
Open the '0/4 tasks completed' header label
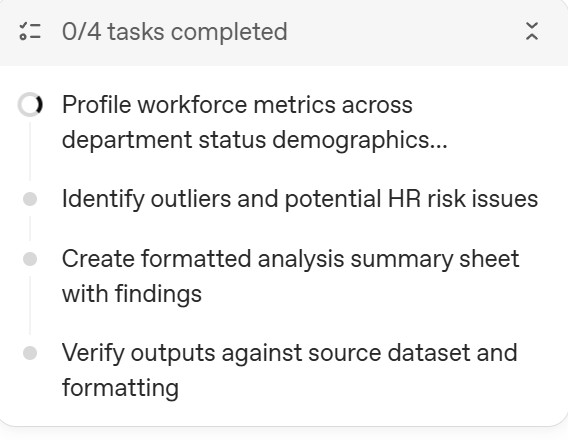click(x=175, y=32)
